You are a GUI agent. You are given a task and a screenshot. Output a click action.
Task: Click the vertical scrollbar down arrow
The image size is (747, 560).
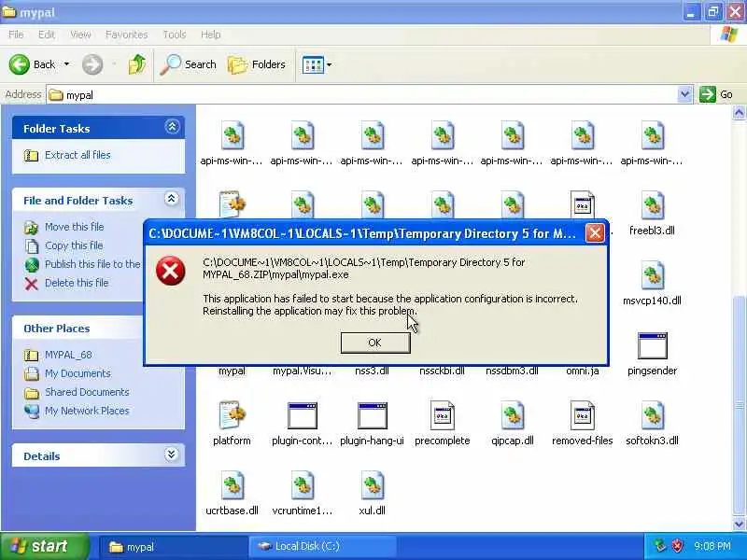(x=739, y=524)
